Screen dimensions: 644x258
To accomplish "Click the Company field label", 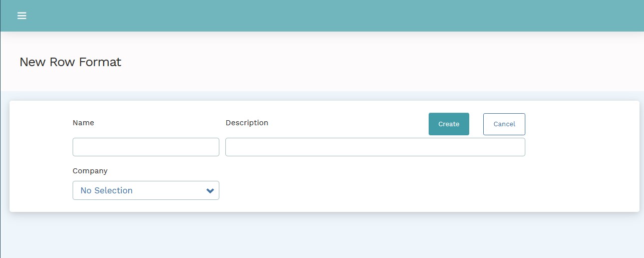I will click(x=90, y=171).
